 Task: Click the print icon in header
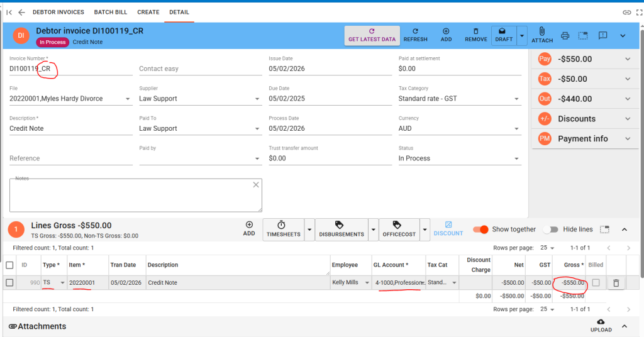coord(565,36)
